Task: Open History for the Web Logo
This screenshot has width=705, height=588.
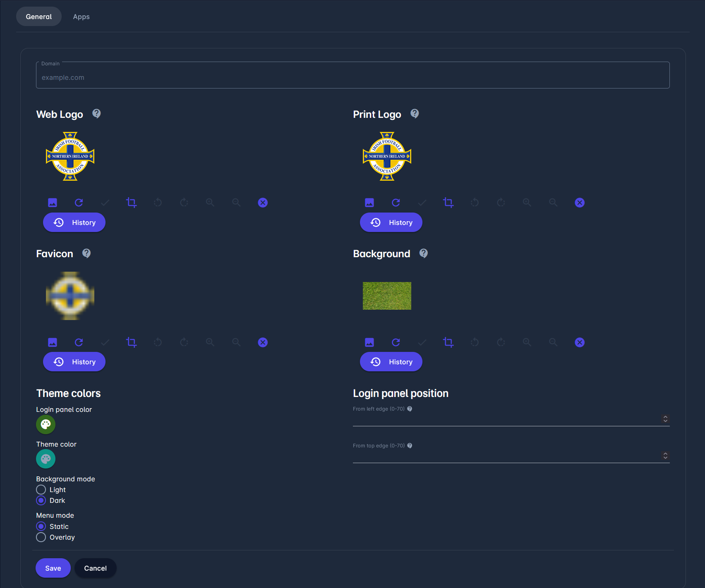Action: tap(74, 222)
